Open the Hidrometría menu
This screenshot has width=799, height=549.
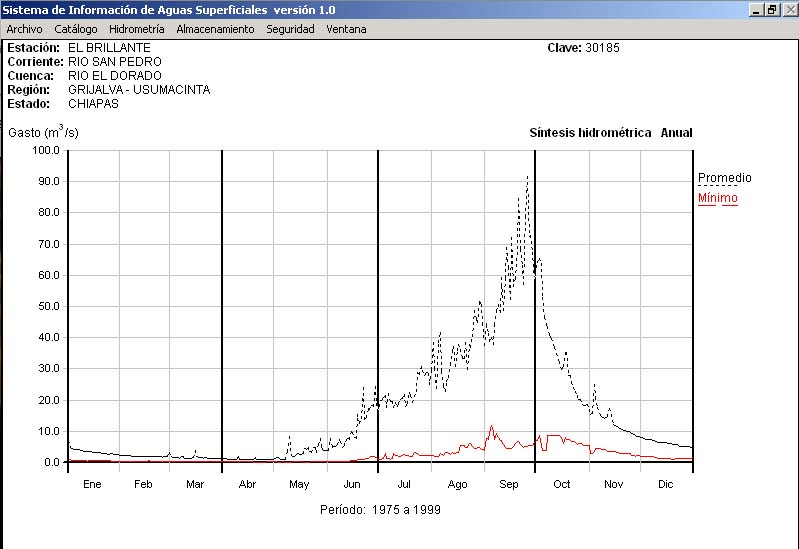(137, 29)
